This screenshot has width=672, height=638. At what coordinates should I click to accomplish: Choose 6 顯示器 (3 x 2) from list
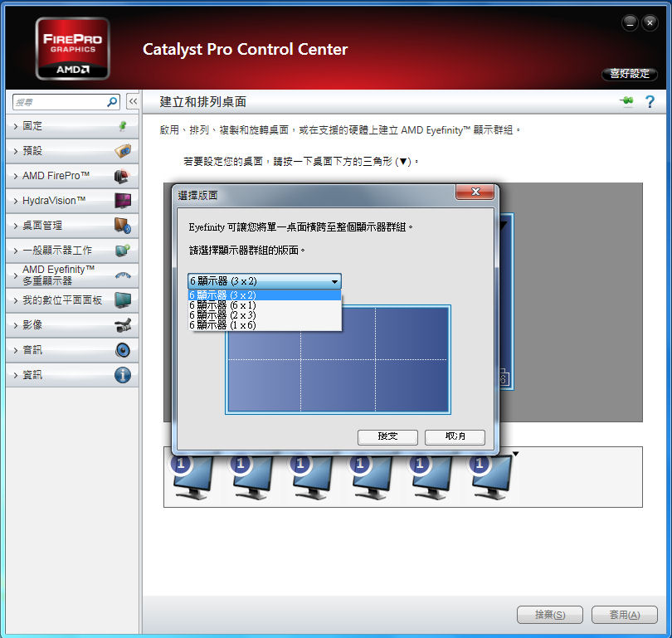point(265,295)
